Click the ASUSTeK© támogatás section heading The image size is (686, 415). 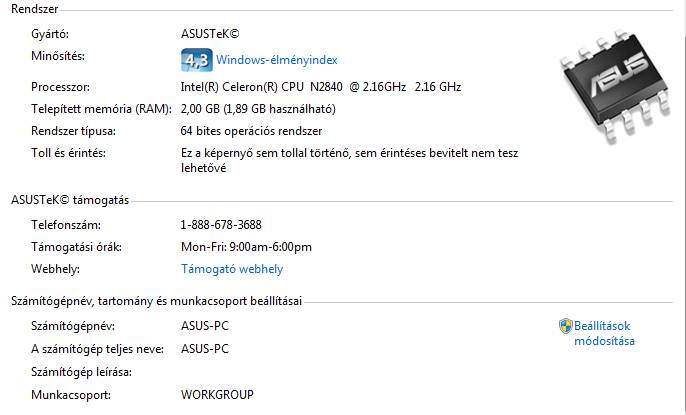pos(70,200)
